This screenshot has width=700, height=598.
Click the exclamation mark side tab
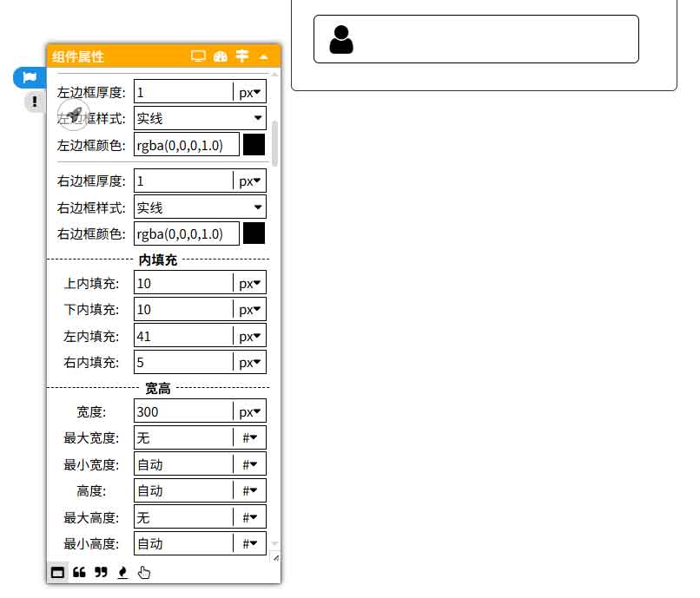coord(34,102)
